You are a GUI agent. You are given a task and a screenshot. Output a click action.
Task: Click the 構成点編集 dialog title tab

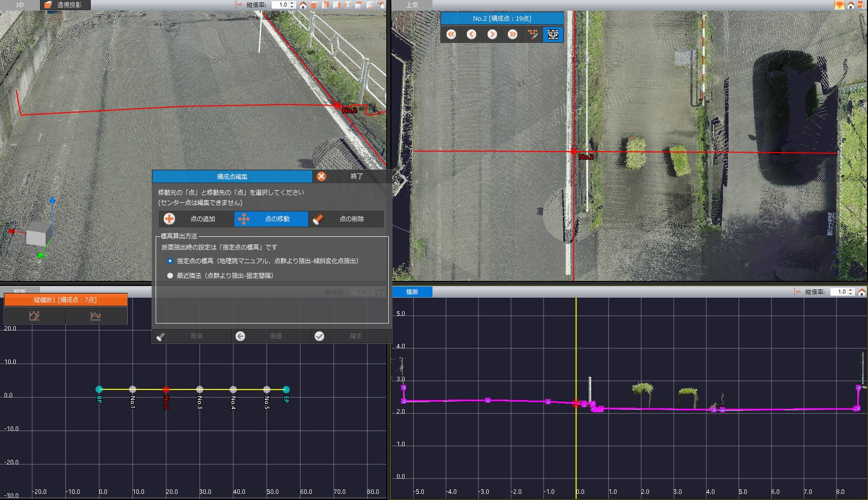pyautogui.click(x=232, y=176)
